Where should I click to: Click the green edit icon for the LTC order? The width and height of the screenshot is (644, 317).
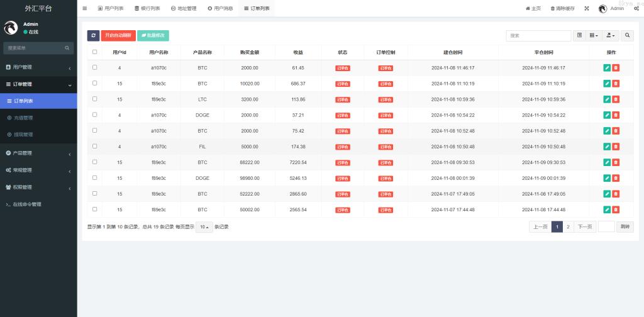coord(607,99)
